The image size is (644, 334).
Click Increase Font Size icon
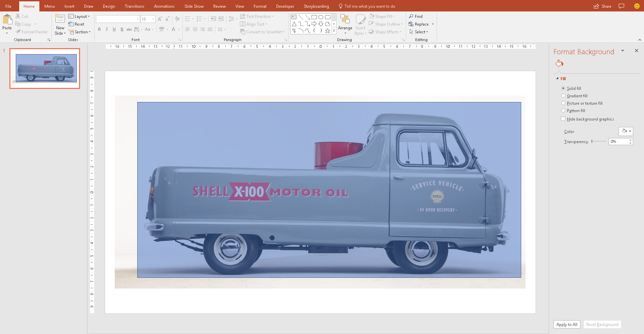coord(160,19)
